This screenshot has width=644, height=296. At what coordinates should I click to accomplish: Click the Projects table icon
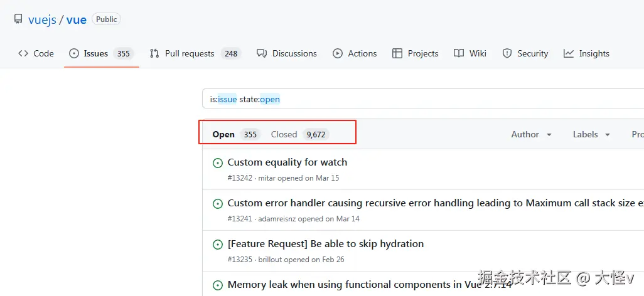[397, 53]
